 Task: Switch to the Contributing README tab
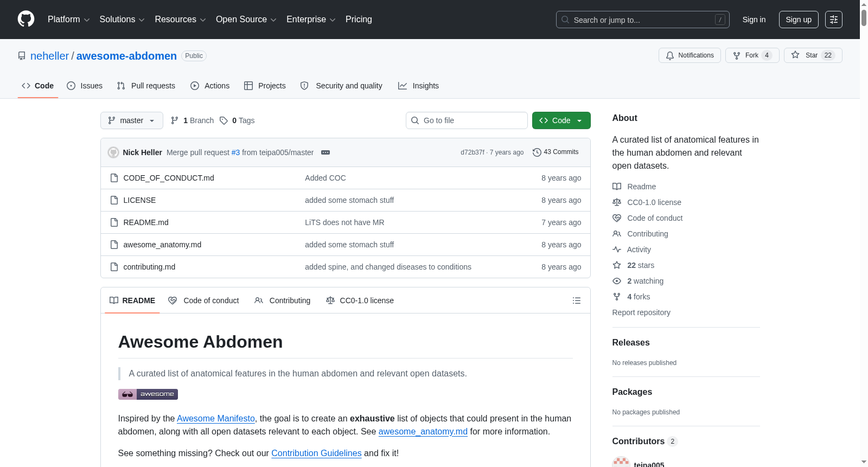pos(283,300)
